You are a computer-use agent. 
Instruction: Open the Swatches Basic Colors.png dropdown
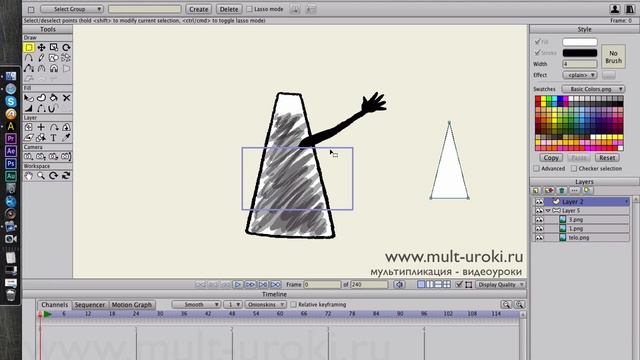593,89
